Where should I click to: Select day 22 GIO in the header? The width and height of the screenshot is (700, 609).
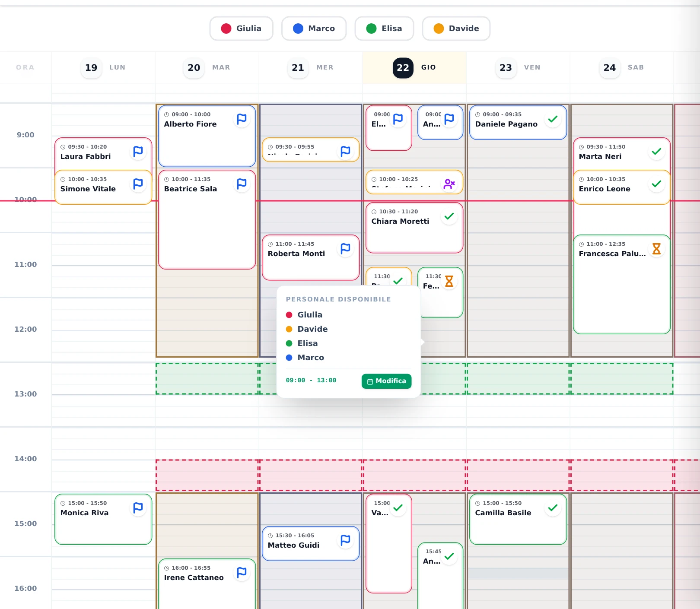[414, 67]
